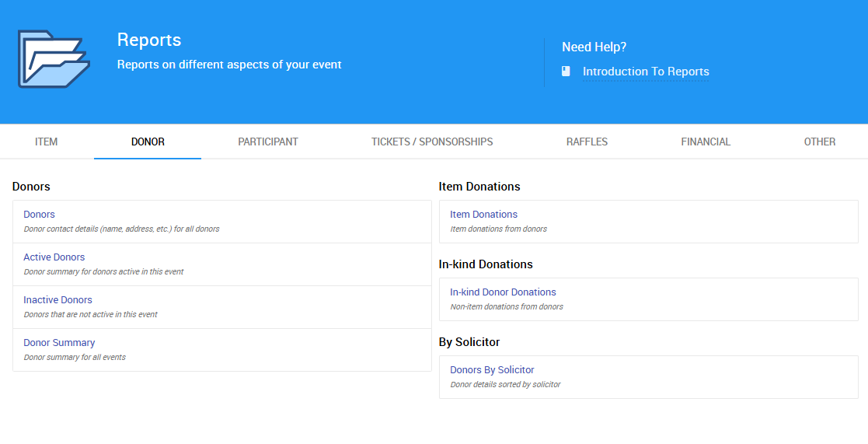Select the OTHER tab

(819, 142)
